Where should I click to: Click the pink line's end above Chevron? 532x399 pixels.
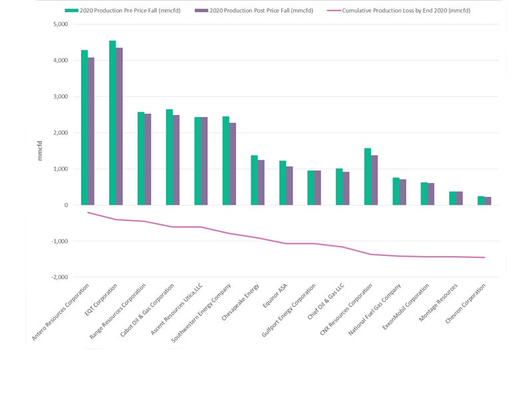click(484, 257)
